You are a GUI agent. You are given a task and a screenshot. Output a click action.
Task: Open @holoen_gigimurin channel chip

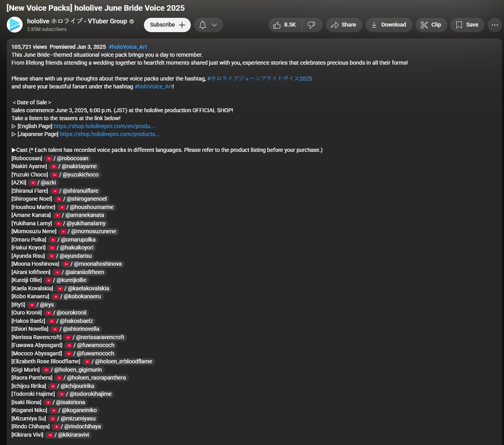point(73,370)
